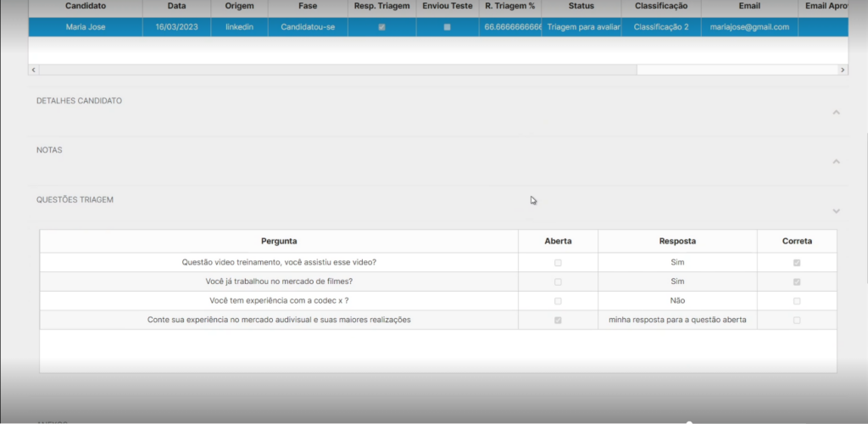Viewport: 868px width, 424px height.
Task: Collapse the Detalhes Candidato section chevron
Action: [836, 112]
